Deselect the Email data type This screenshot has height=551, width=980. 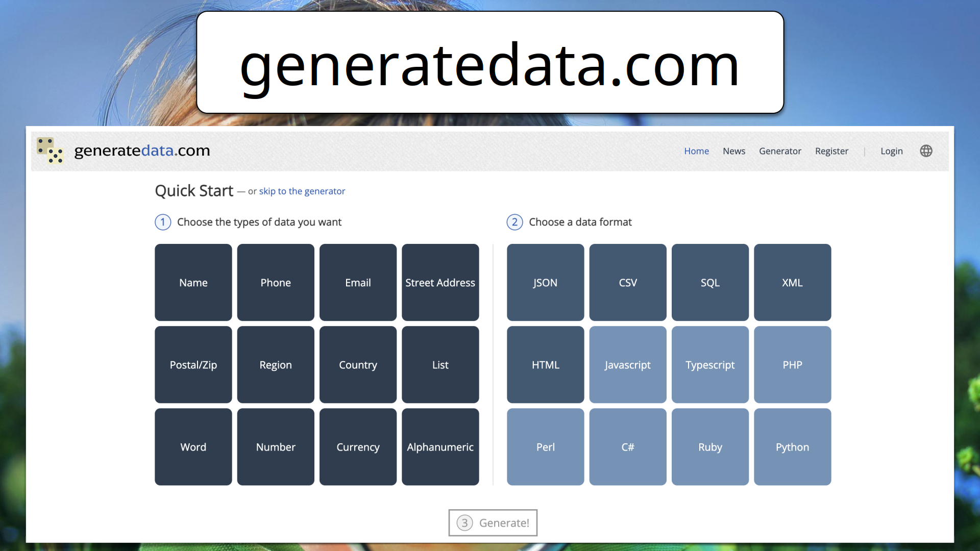pos(358,282)
